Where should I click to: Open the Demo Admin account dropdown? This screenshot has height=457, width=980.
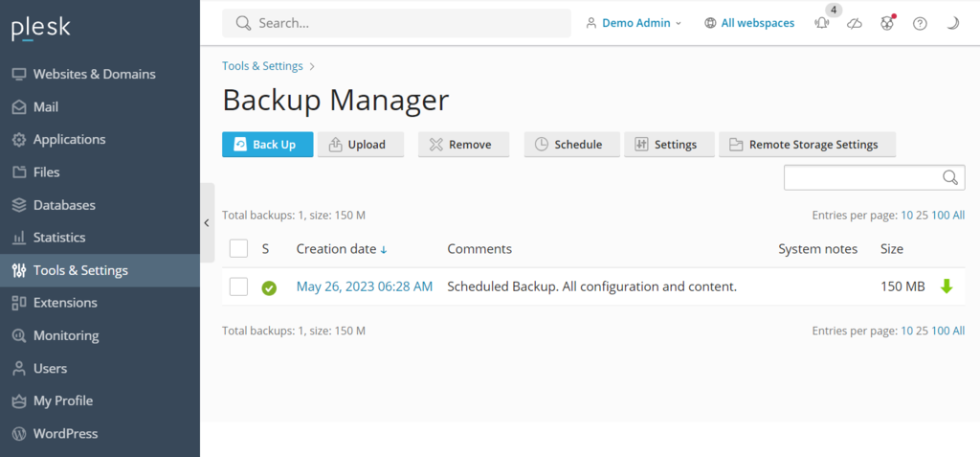[634, 23]
